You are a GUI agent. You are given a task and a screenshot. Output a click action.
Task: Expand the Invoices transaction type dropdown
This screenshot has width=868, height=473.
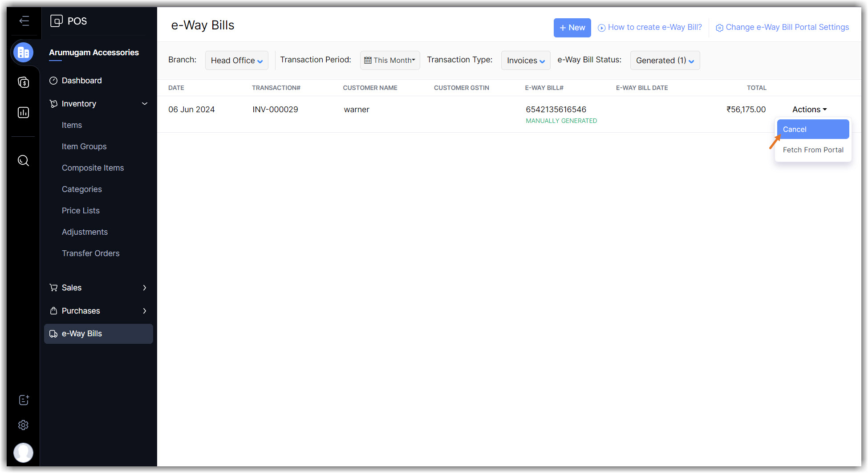coord(525,61)
